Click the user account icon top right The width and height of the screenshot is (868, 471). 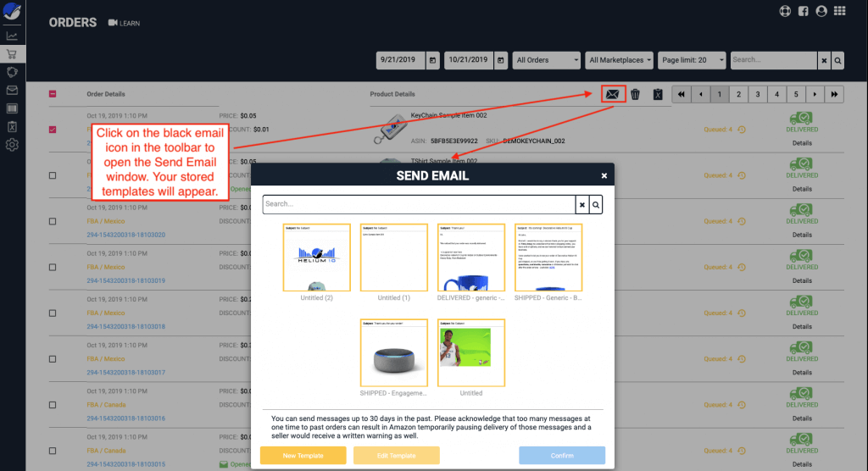click(x=821, y=11)
